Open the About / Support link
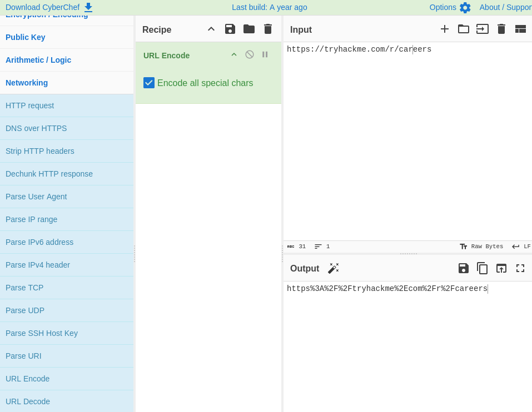This screenshot has height=412, width=532. (505, 7)
